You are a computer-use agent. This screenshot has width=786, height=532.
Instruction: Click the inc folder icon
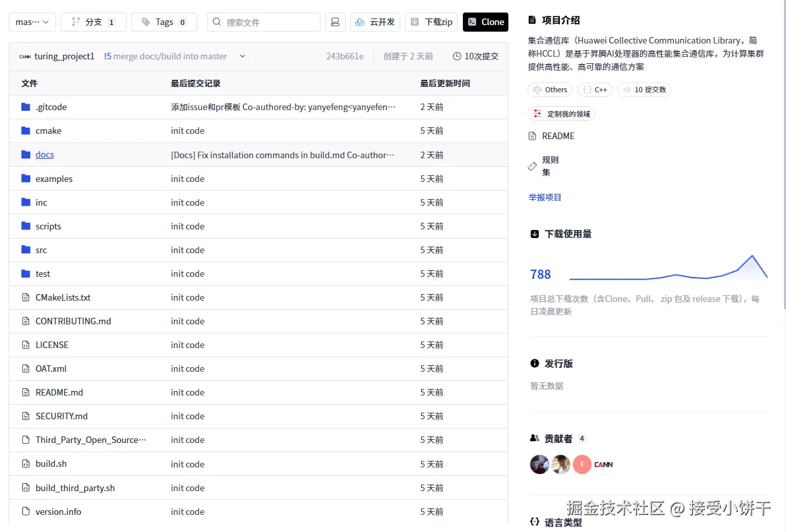pyautogui.click(x=26, y=202)
